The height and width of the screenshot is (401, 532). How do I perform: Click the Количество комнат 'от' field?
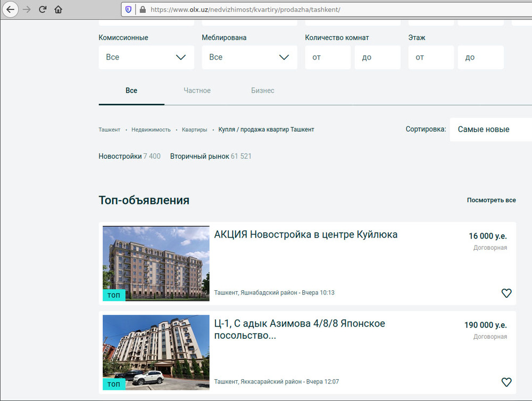[x=328, y=57]
